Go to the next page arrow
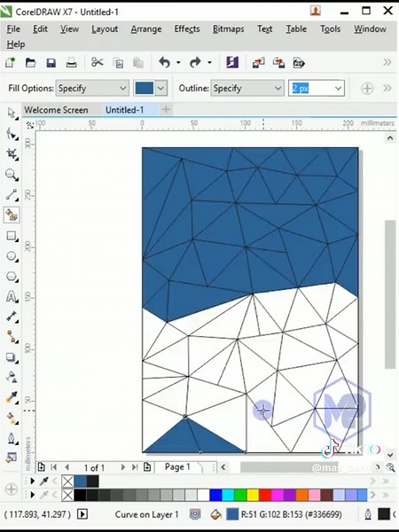Screen dimensions: 399x532 [x=123, y=467]
